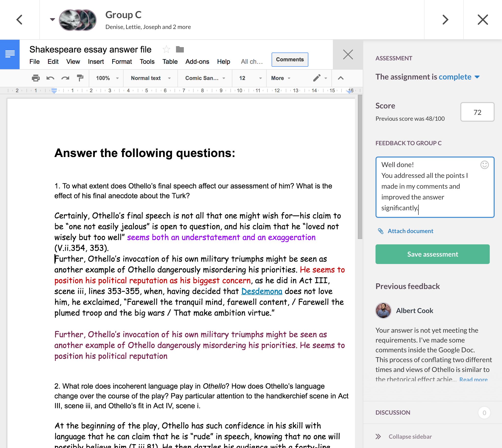Image resolution: width=502 pixels, height=448 pixels.
Task: Expand the More toolbar options
Action: tap(281, 78)
